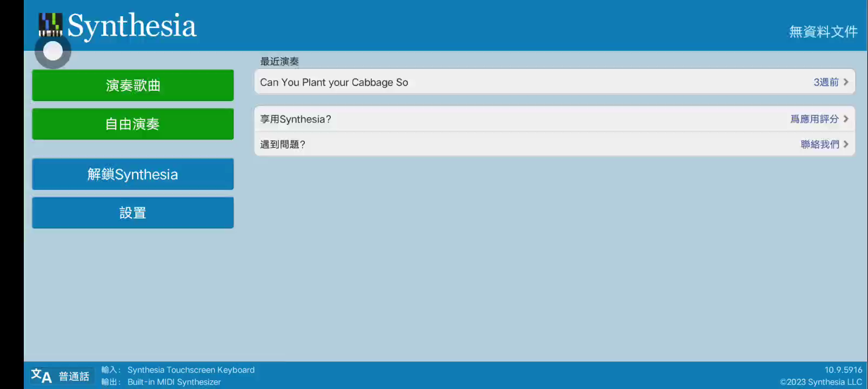This screenshot has width=868, height=389.
Task: Open recent song Can You Plant your Cabbage So
Action: 334,83
